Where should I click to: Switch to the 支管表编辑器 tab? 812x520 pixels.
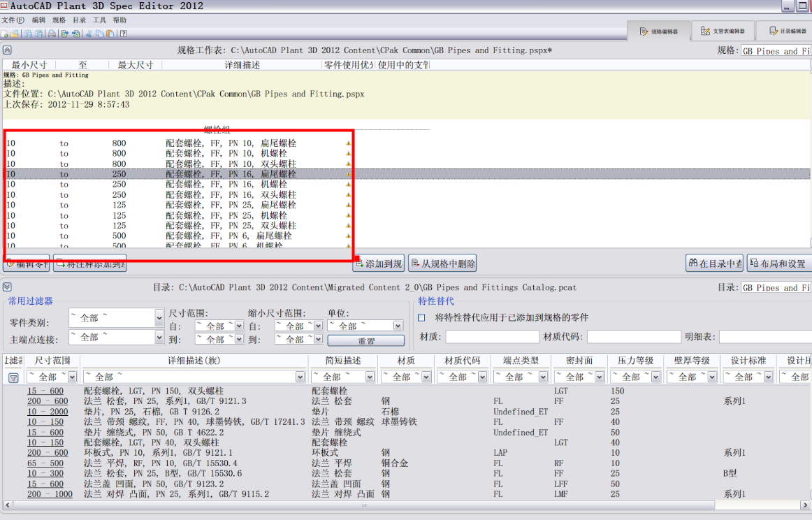(723, 31)
